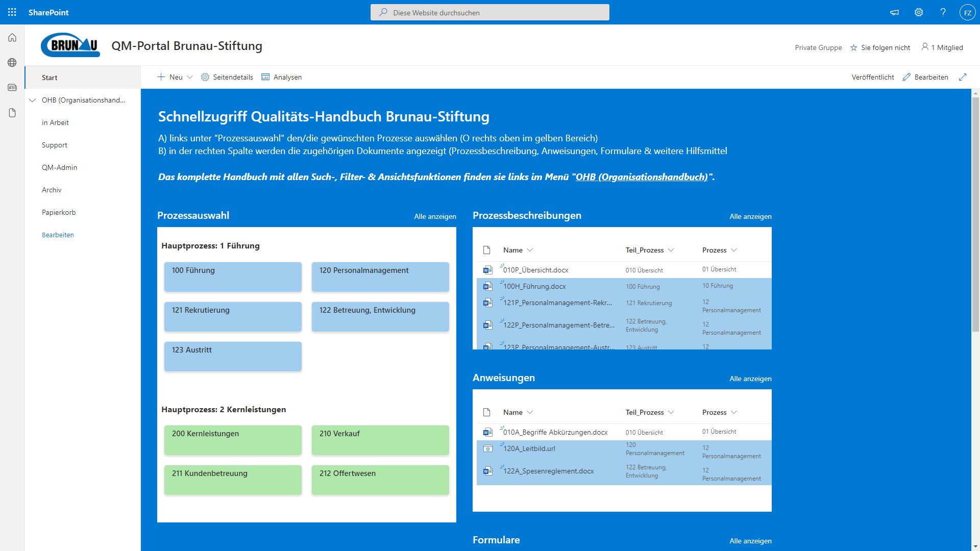Click file type column icon in Prozessbeschreibungen
This screenshot has width=980, height=551.
(486, 250)
